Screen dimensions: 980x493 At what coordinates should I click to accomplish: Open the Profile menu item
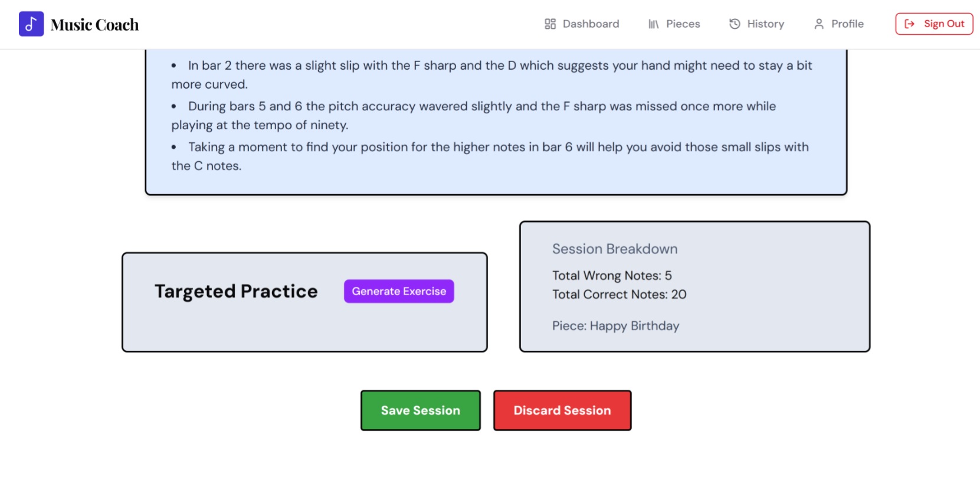click(x=839, y=24)
